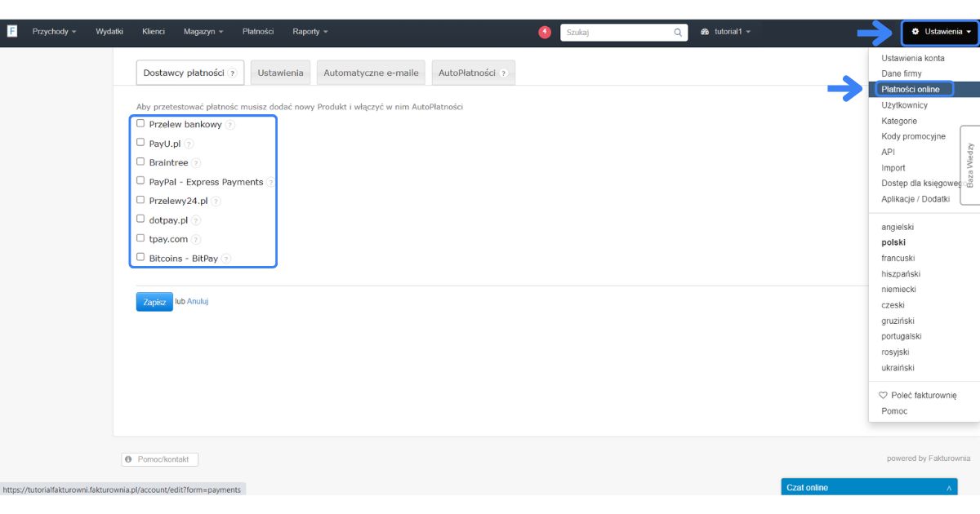Screen dimensions: 980x514
Task: Enable the tpay.com checkbox
Action: coord(140,237)
